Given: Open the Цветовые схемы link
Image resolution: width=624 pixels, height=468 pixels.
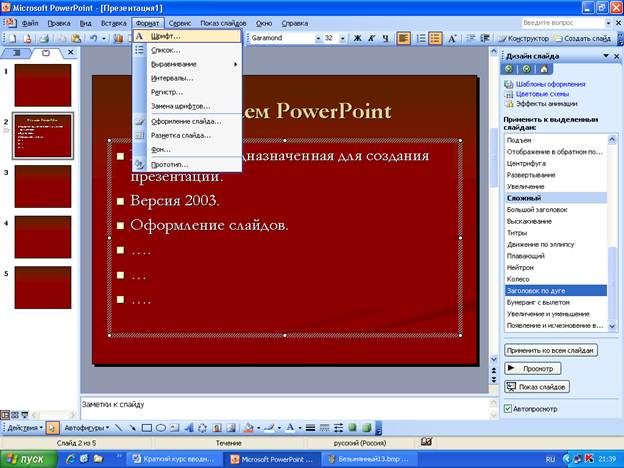Looking at the screenshot, I should 542,94.
